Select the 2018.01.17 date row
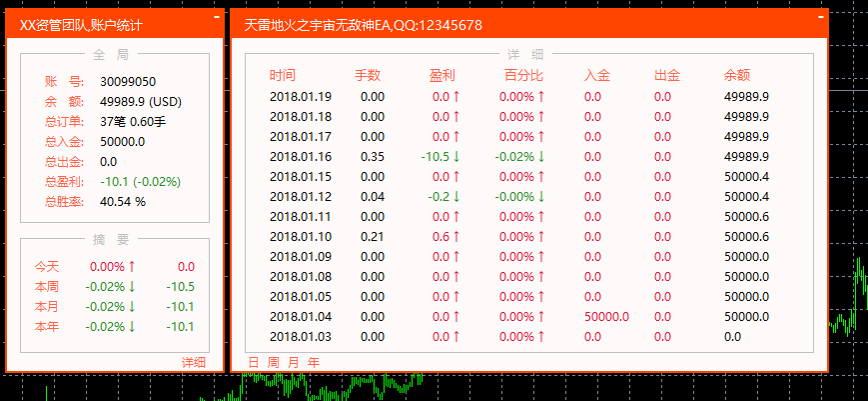 tap(519, 137)
